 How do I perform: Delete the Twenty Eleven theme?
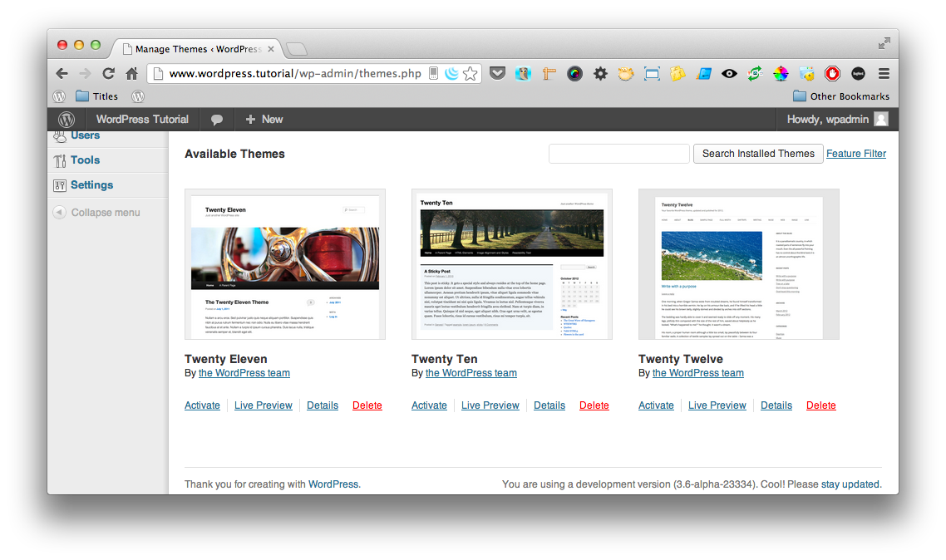[367, 405]
